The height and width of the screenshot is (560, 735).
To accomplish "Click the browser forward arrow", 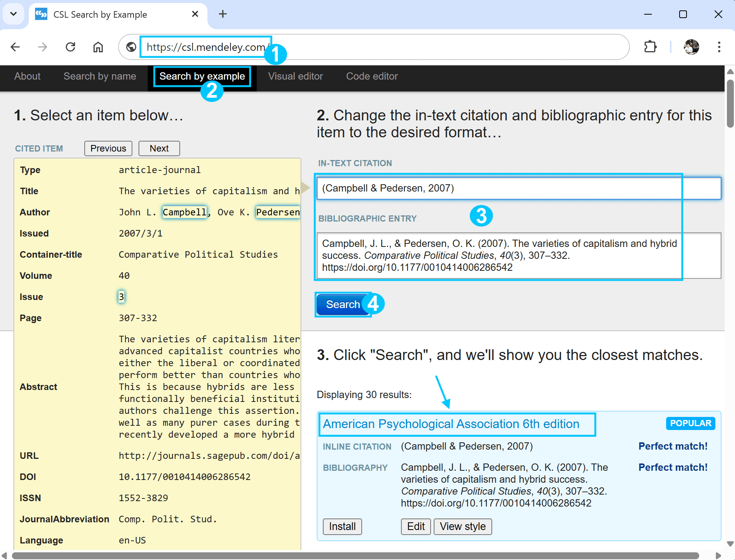I will (x=43, y=47).
